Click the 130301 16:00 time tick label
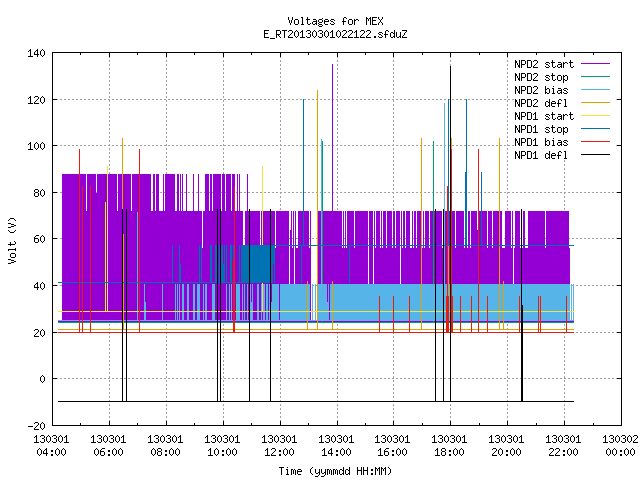The image size is (640, 480). [x=393, y=446]
